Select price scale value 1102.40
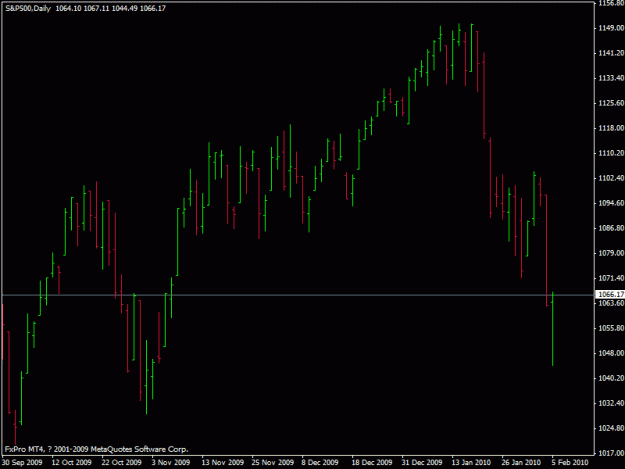The width and height of the screenshot is (625, 469). click(x=611, y=178)
